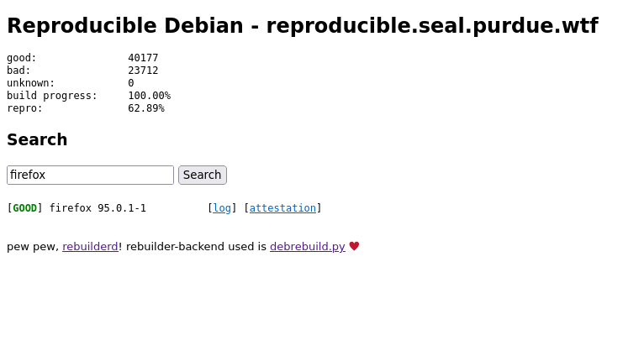
Task: Open the firefox build log link
Action: click(222, 208)
